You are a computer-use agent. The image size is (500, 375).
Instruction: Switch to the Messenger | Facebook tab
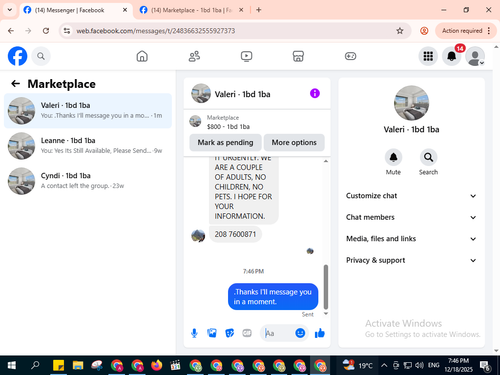click(x=75, y=10)
